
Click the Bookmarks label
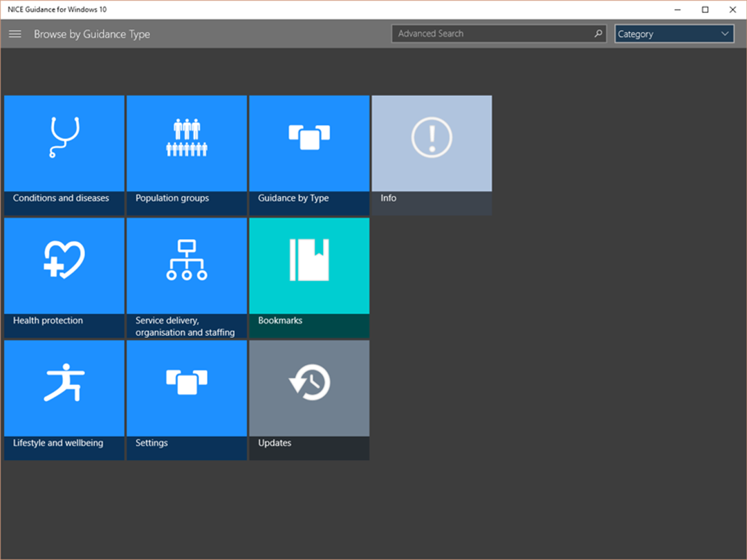pyautogui.click(x=280, y=321)
